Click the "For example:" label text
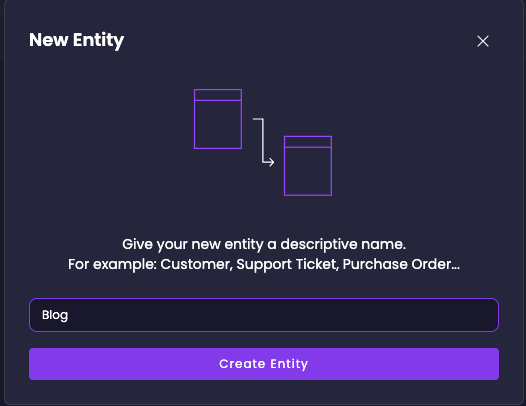The image size is (526, 406). pyautogui.click(x=112, y=264)
